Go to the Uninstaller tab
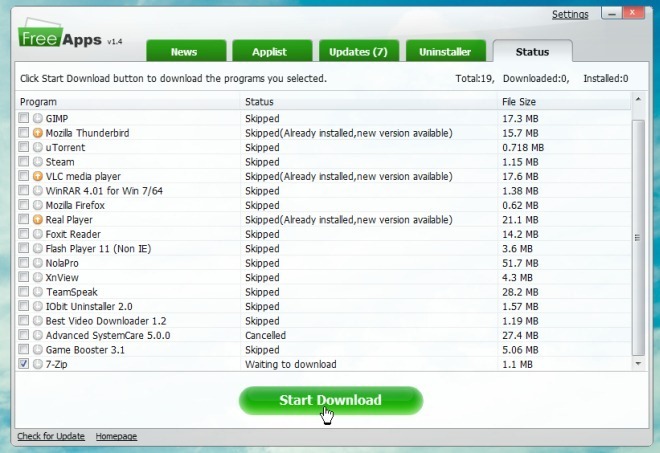660x453 pixels. (445, 51)
